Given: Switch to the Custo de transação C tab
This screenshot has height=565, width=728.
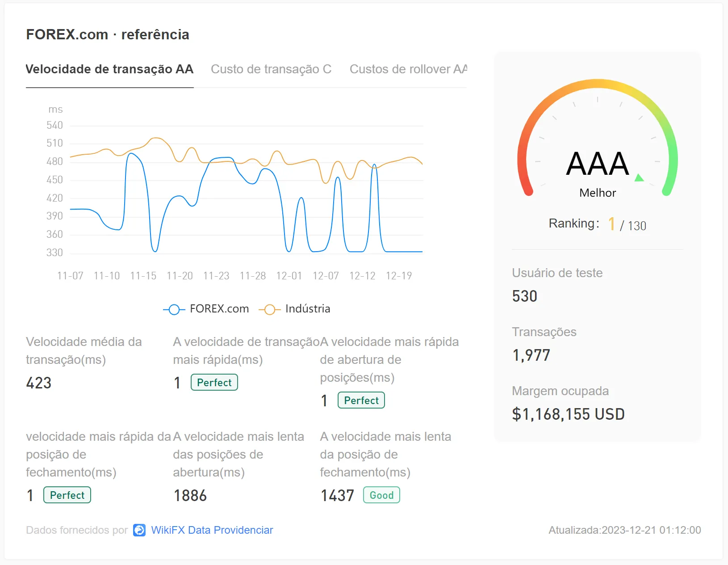Looking at the screenshot, I should [x=271, y=69].
